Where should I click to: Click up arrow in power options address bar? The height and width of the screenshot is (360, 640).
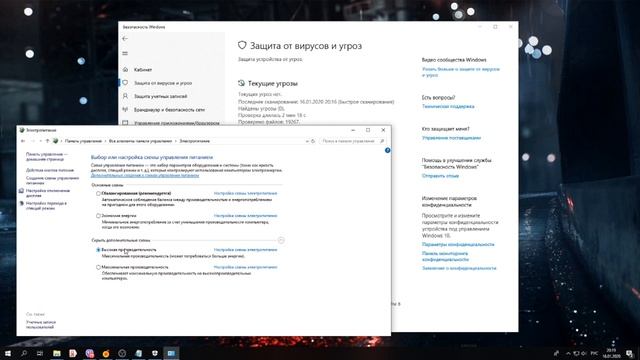(x=47, y=141)
